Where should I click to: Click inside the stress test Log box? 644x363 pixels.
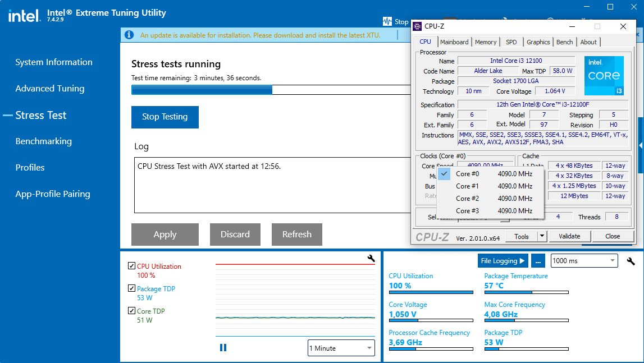tap(273, 185)
